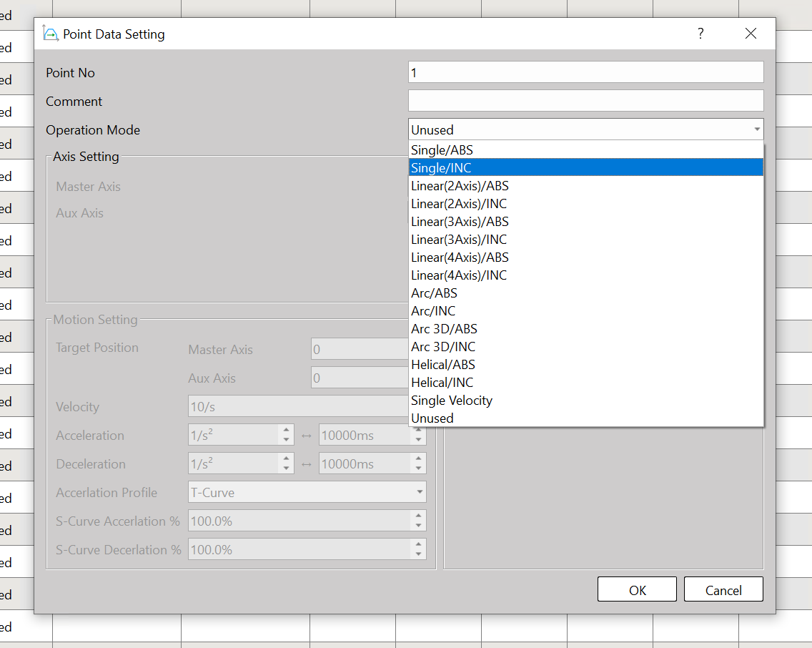Select Single/ABS operation mode
812x648 pixels.
tap(442, 150)
